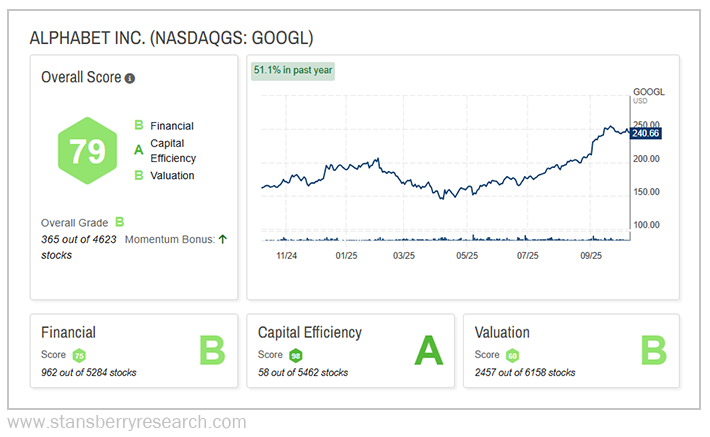Image resolution: width=710 pixels, height=437 pixels.
Task: Click the large B grade in Valuation card
Action: [x=653, y=350]
